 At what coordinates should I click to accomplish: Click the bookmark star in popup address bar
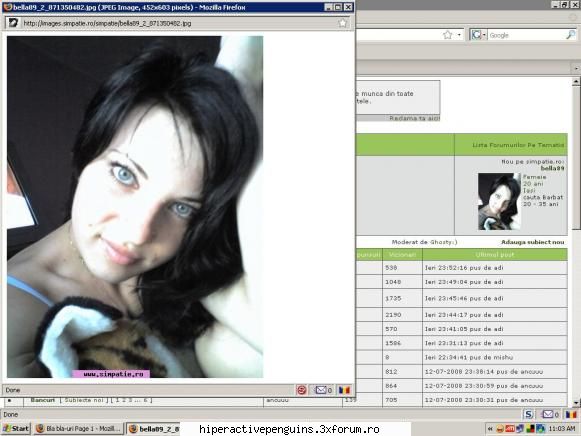[343, 23]
